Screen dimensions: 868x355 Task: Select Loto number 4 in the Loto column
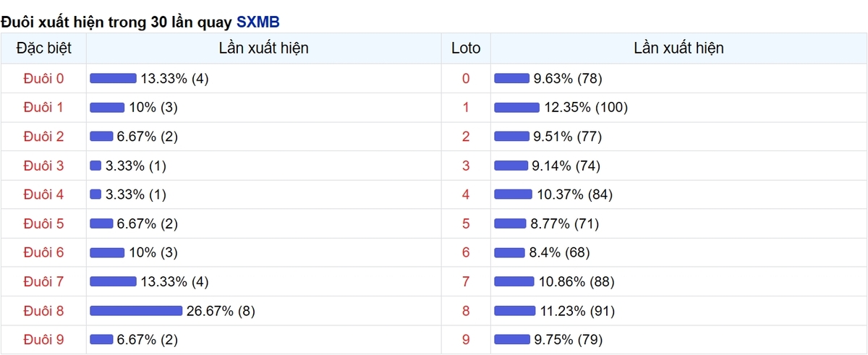(x=466, y=194)
